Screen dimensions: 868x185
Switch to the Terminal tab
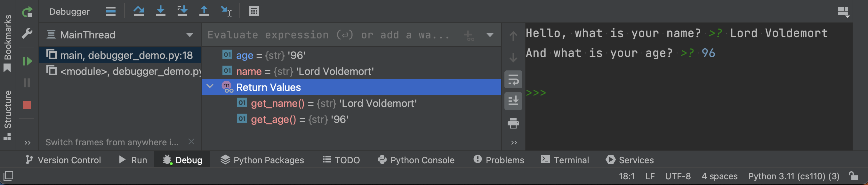(565, 160)
